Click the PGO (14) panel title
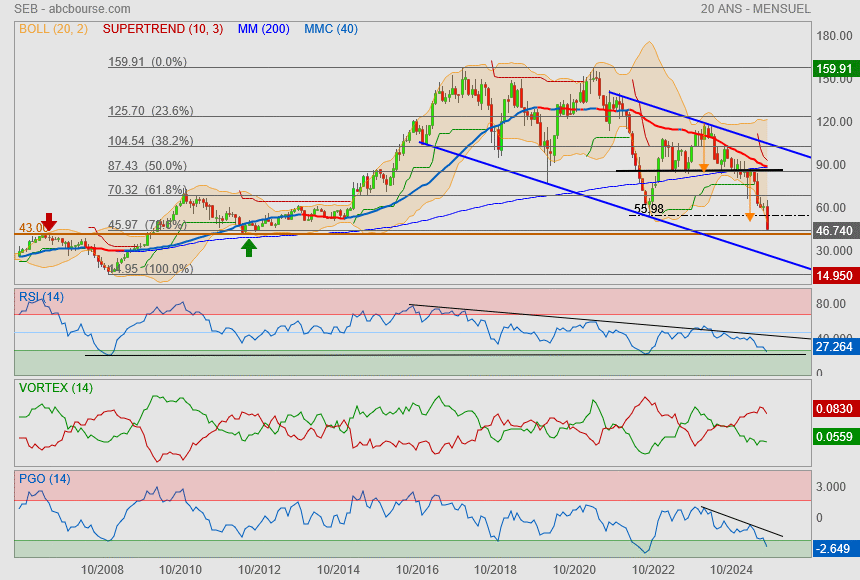This screenshot has width=860, height=580. [x=42, y=478]
